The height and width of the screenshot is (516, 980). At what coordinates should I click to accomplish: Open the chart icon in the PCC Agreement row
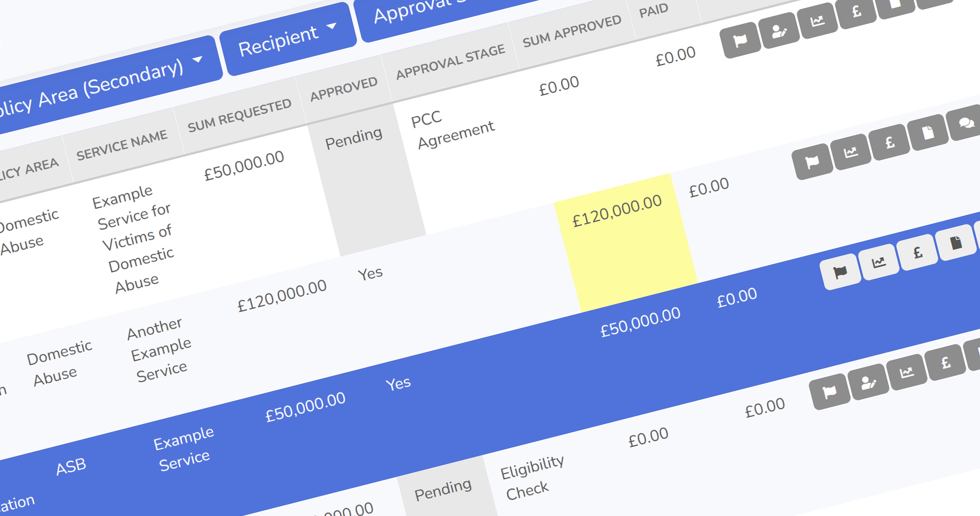817,21
